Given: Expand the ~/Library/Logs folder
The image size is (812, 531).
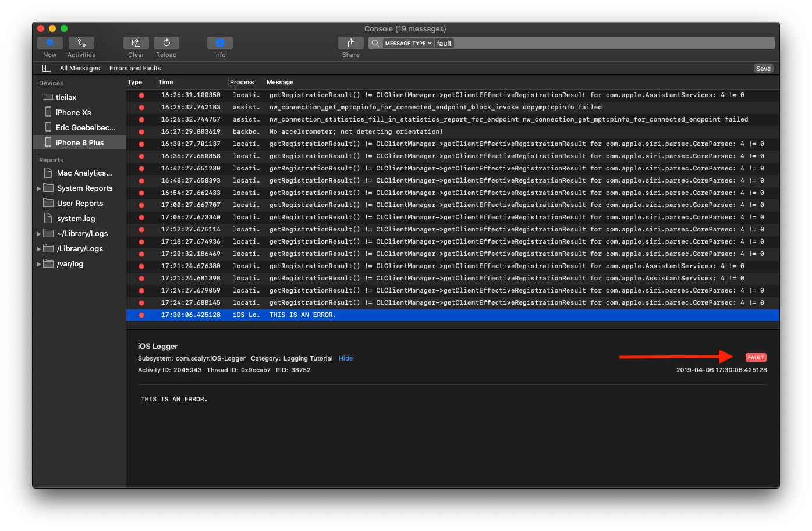Looking at the screenshot, I should pos(39,234).
